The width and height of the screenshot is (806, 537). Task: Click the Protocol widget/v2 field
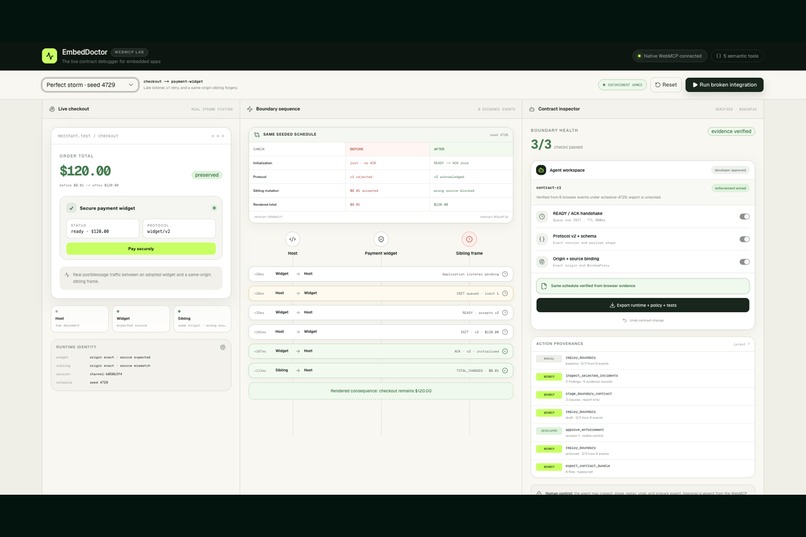coord(179,229)
